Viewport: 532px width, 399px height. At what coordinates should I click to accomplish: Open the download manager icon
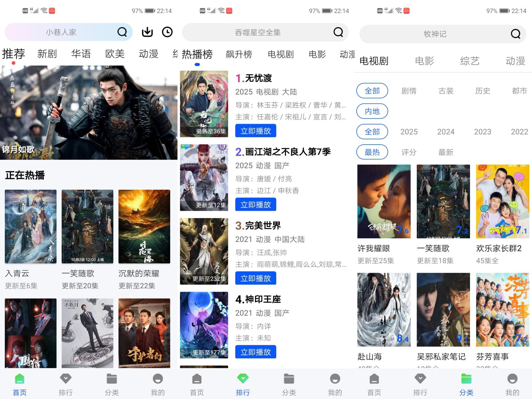(147, 32)
